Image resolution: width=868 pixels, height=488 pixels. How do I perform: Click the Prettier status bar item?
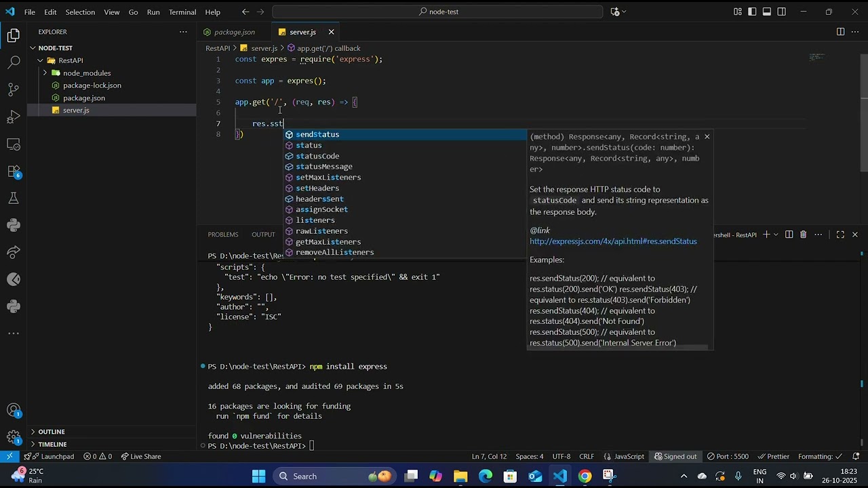(773, 456)
